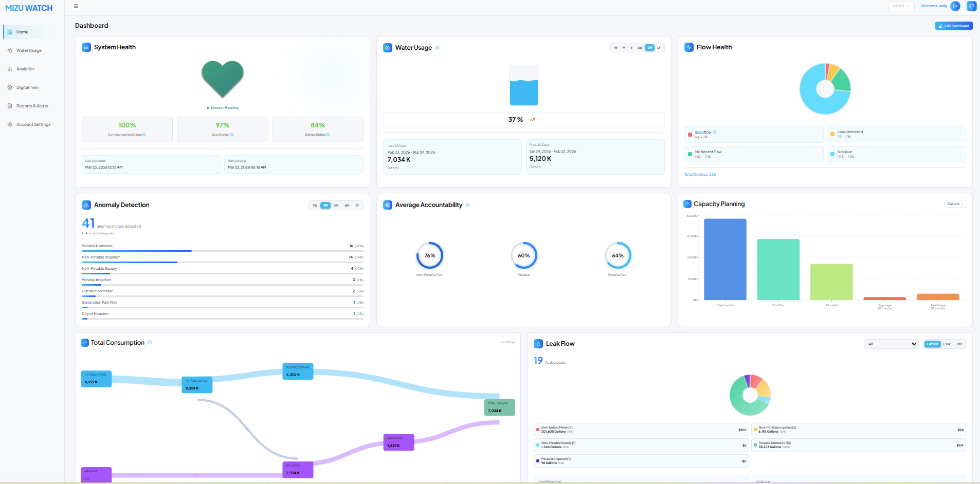Image resolution: width=980 pixels, height=484 pixels.
Task: Click the System Health panel icon
Action: coord(86,47)
